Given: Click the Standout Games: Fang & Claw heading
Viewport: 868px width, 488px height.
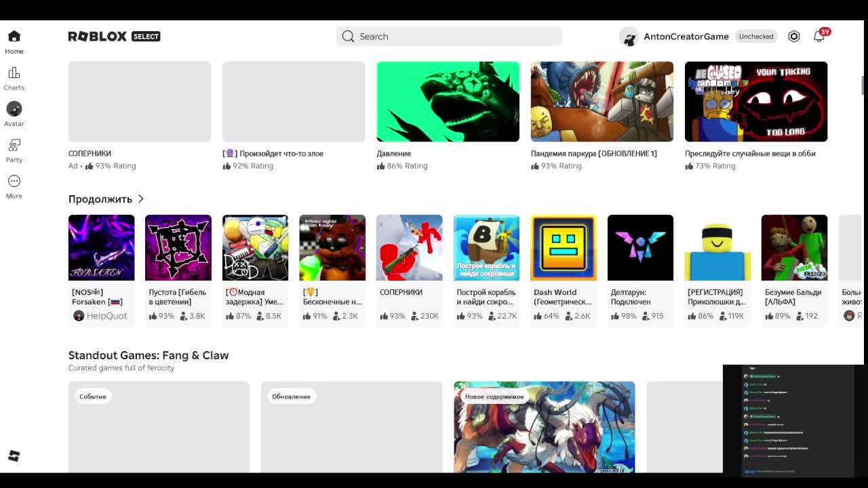Looking at the screenshot, I should (149, 355).
